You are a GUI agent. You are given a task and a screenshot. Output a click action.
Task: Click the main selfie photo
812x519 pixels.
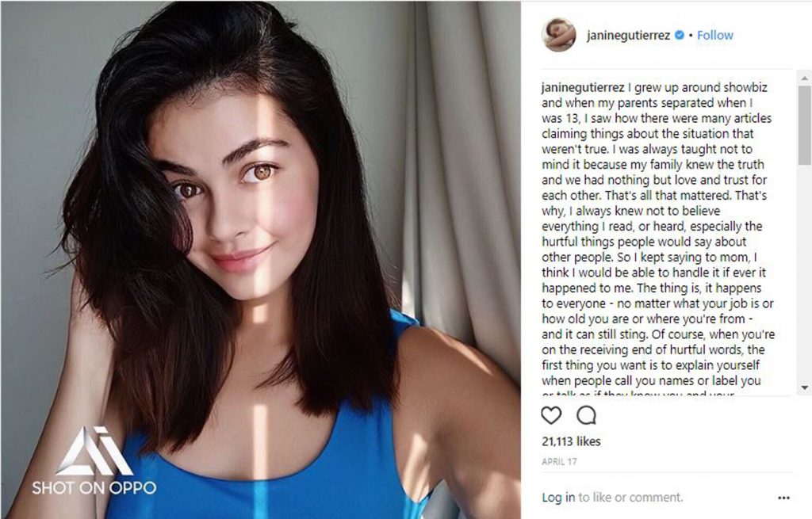point(260,260)
